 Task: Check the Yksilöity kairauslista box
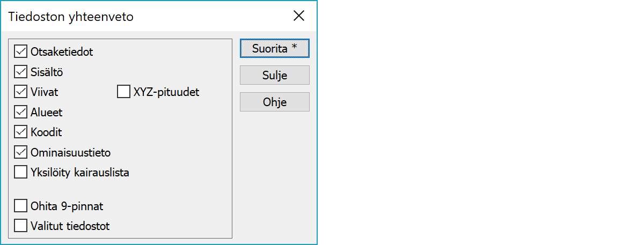coord(21,173)
